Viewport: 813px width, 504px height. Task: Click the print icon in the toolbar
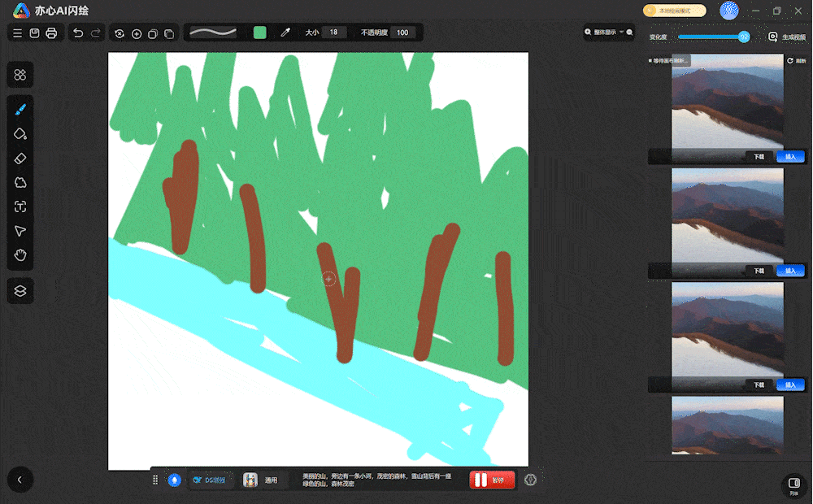tap(52, 33)
